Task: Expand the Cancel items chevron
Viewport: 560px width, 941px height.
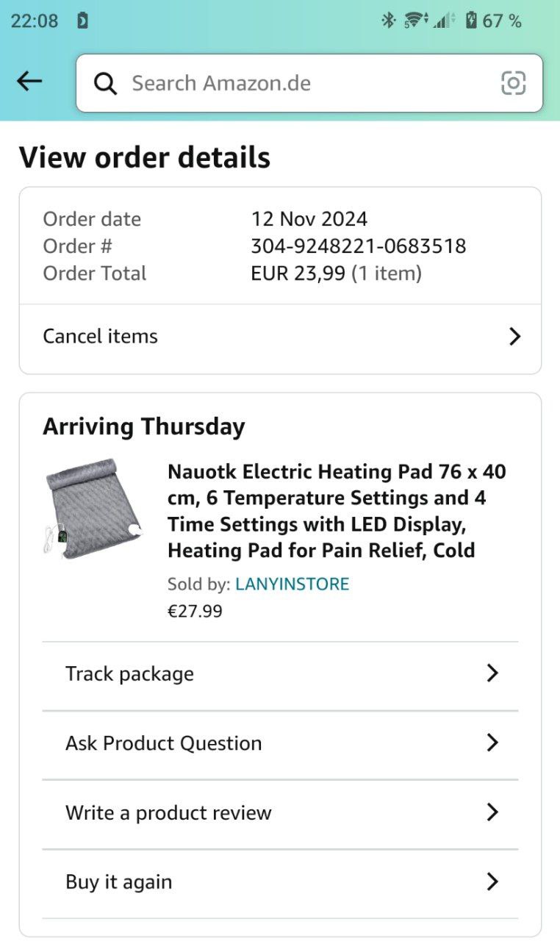Action: pyautogui.click(x=514, y=337)
